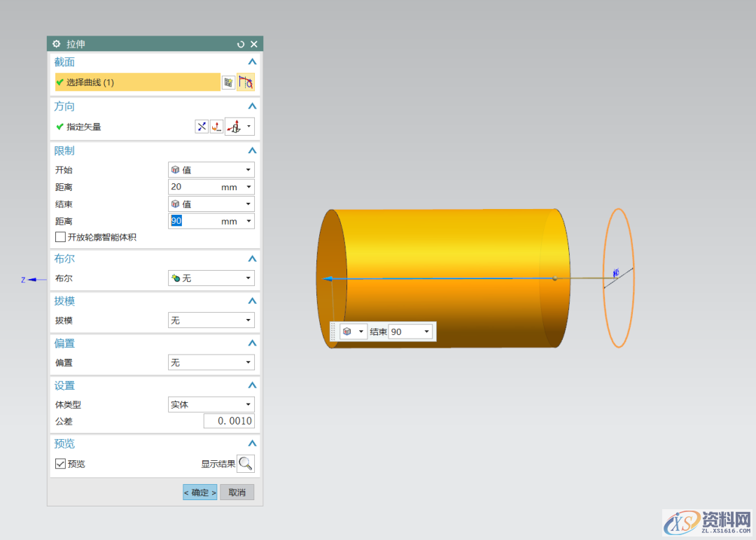Click the curve selection icon beside 选择曲线
This screenshot has height=540, width=756.
pyautogui.click(x=245, y=83)
